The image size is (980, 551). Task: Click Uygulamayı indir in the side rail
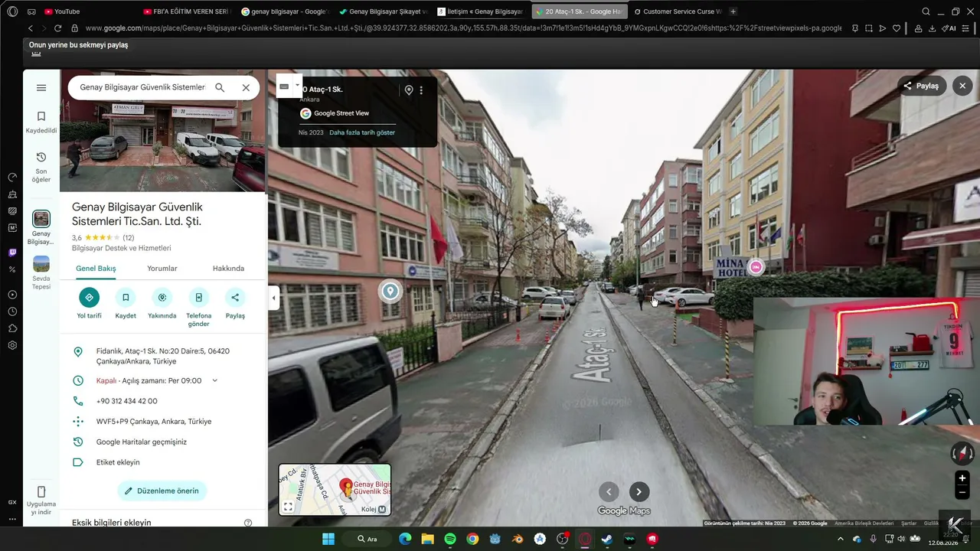coord(41,501)
